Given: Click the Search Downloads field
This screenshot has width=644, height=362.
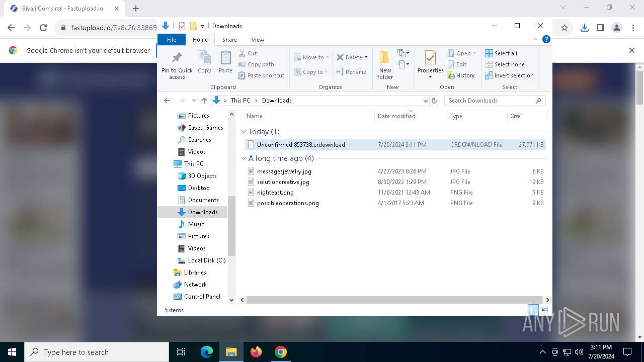Looking at the screenshot, I should [495, 101].
